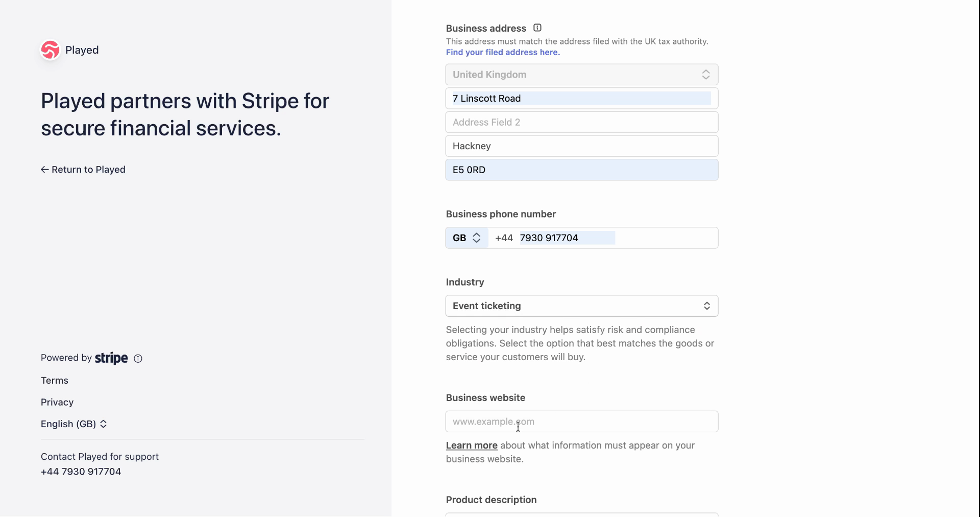Click the 7 Linscott Road address field

coord(582,99)
